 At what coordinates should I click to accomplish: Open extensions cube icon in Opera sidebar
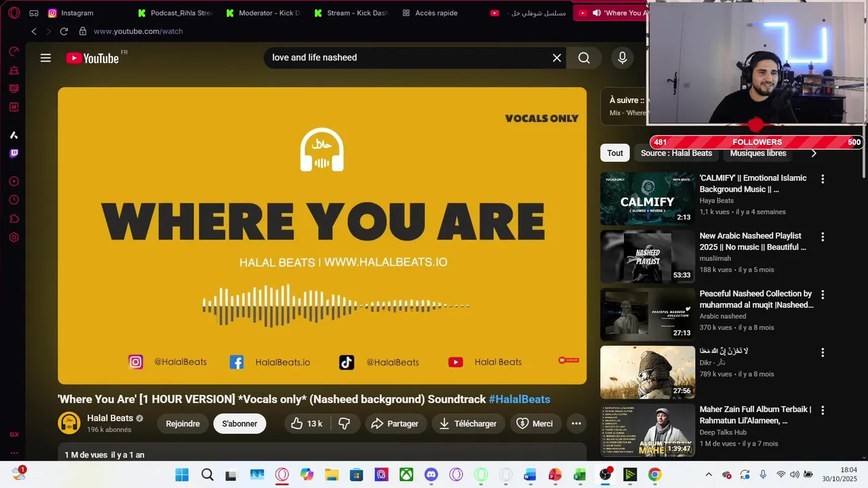tap(14, 218)
